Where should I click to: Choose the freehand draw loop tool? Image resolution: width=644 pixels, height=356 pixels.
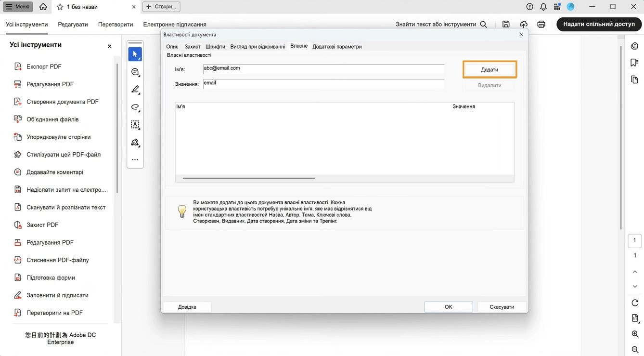[135, 107]
